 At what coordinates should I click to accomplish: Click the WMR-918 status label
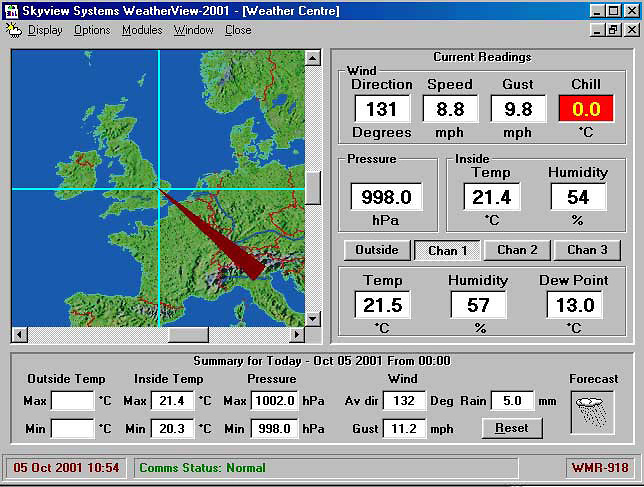click(x=600, y=468)
